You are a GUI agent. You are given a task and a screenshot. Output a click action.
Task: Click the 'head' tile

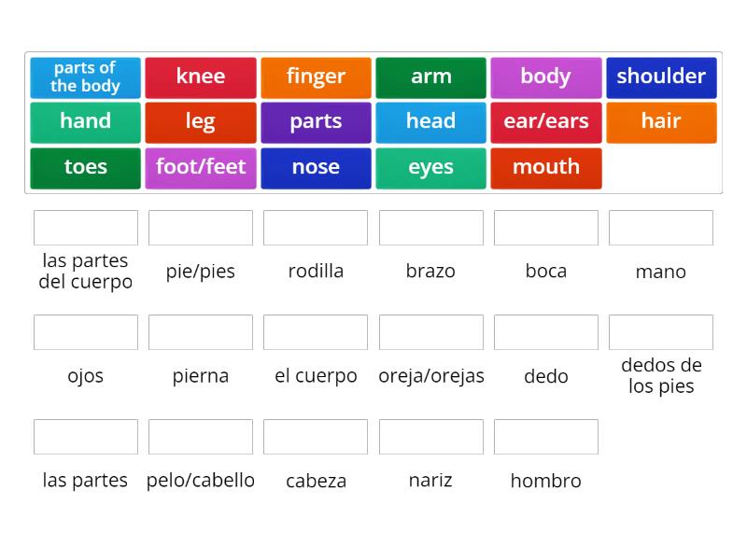pyautogui.click(x=430, y=121)
